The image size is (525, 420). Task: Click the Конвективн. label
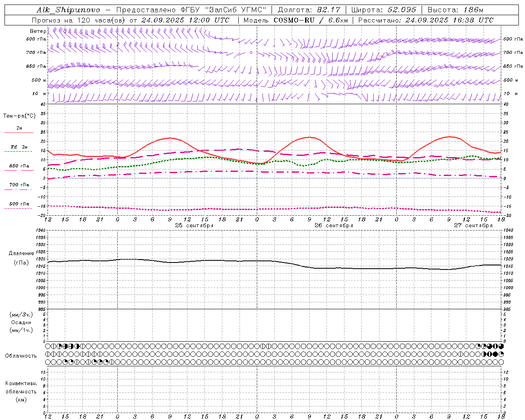pyautogui.click(x=21, y=383)
